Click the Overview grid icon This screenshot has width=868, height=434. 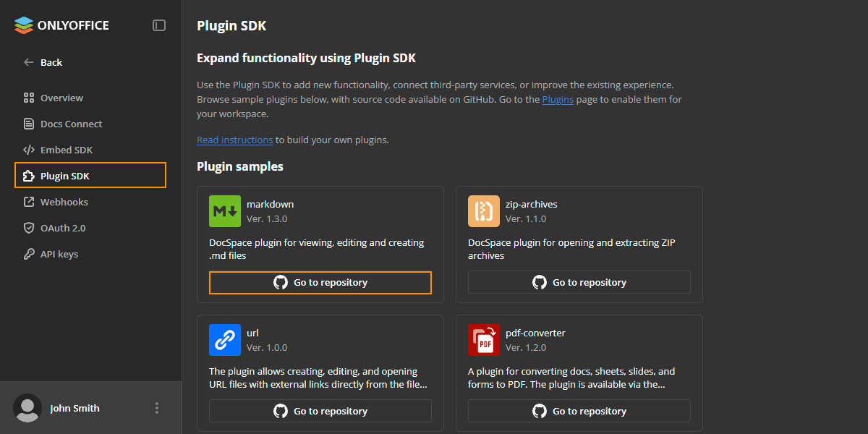[x=29, y=98]
